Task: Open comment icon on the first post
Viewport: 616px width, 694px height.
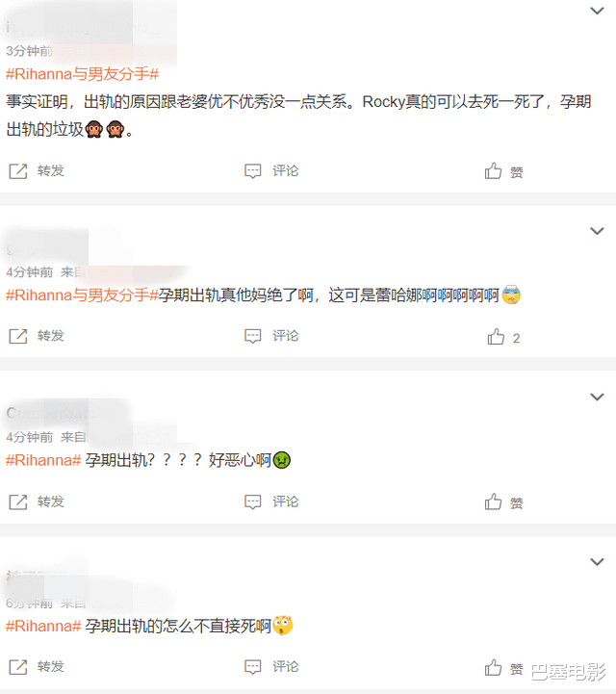Action: coord(253,170)
